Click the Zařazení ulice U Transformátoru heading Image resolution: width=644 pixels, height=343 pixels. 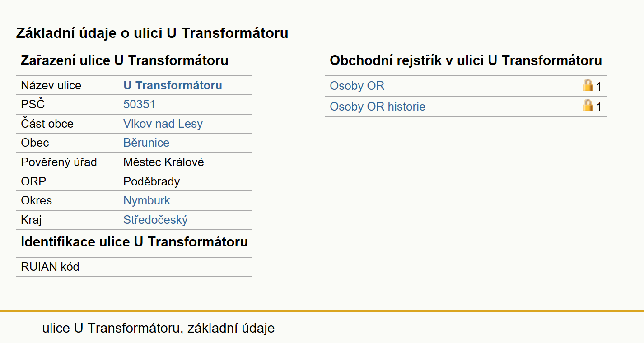pyautogui.click(x=125, y=60)
